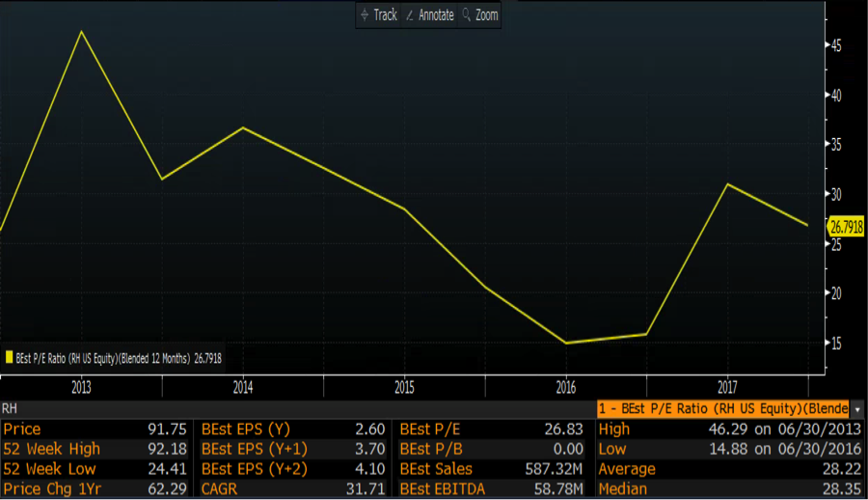The image size is (868, 500).
Task: Click the Track crosshair icon
Action: [364, 15]
